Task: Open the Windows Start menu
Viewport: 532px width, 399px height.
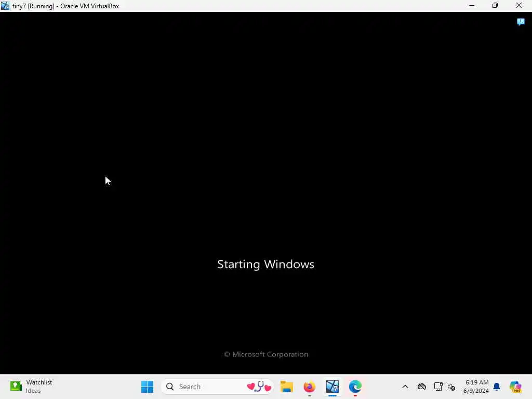Action: (147, 387)
